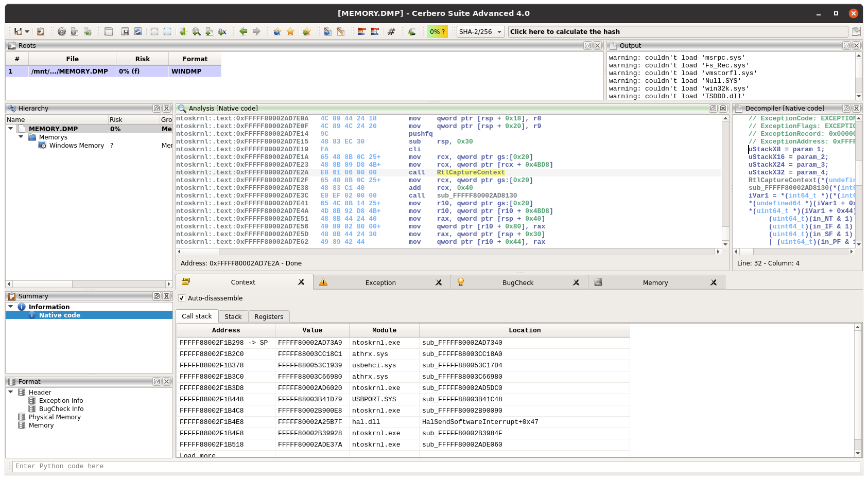Screen dimensions: 868x480
Task: Close the Decompiler panel
Action: (x=856, y=109)
